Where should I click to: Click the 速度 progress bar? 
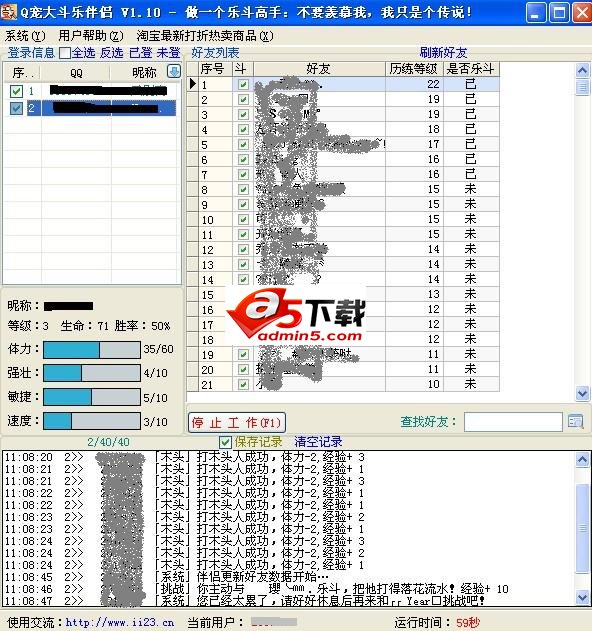92,421
